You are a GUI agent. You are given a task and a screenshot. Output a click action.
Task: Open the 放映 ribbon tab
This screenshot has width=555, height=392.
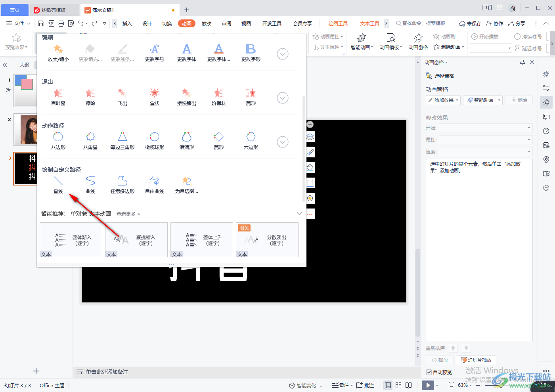pos(207,24)
